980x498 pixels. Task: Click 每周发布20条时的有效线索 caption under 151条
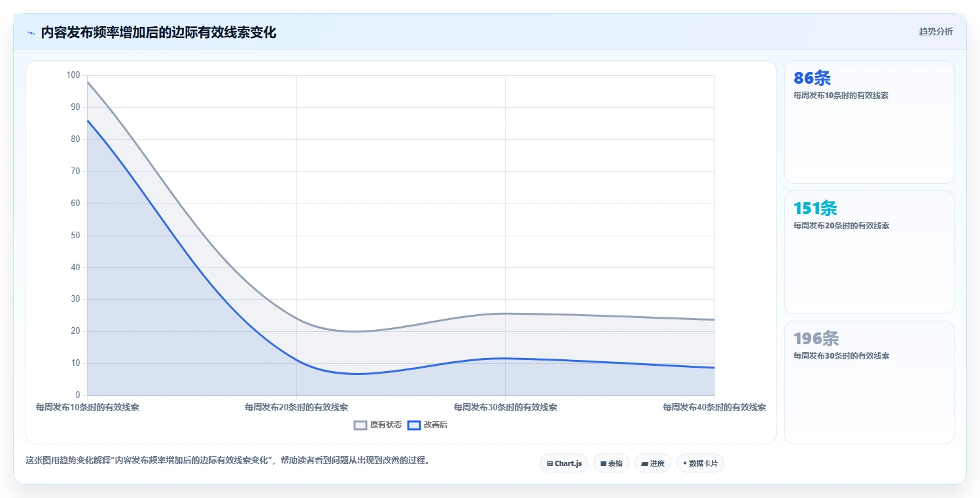841,225
